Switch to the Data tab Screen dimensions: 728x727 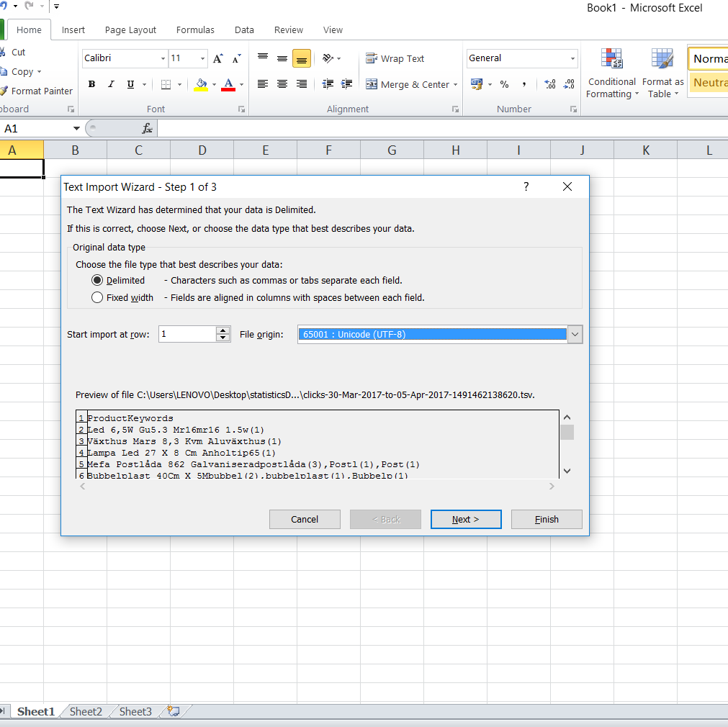[244, 30]
